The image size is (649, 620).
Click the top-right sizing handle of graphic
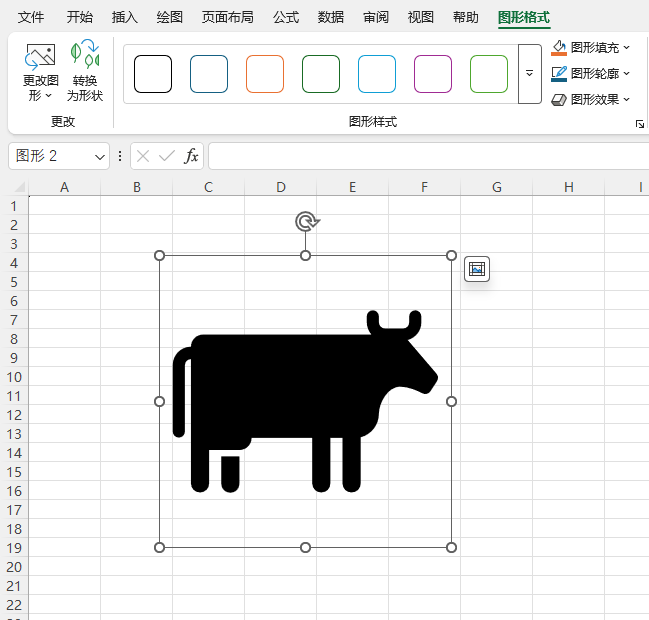pyautogui.click(x=452, y=256)
